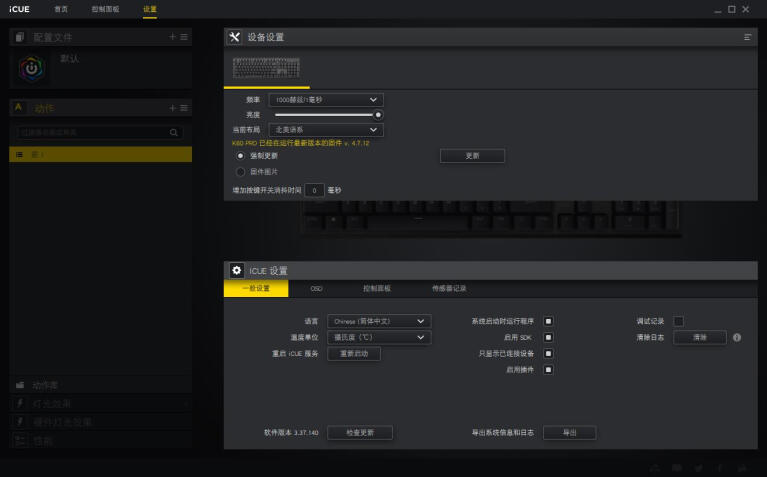The width and height of the screenshot is (767, 477).
Task: Add a new profile with plus icon
Action: tap(172, 37)
